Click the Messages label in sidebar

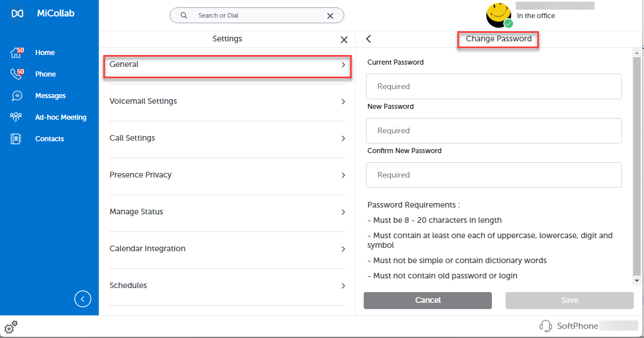click(50, 96)
